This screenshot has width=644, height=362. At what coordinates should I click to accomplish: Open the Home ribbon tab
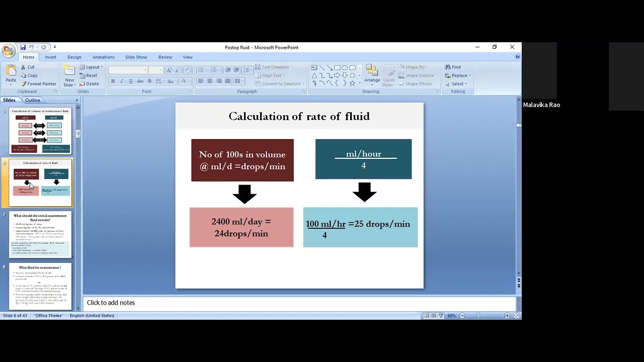click(x=29, y=57)
